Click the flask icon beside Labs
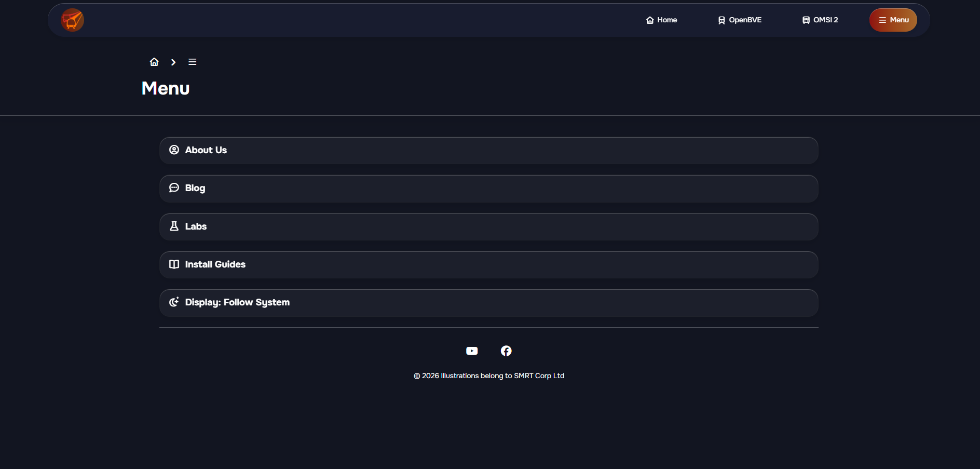The height and width of the screenshot is (469, 980). tap(174, 226)
